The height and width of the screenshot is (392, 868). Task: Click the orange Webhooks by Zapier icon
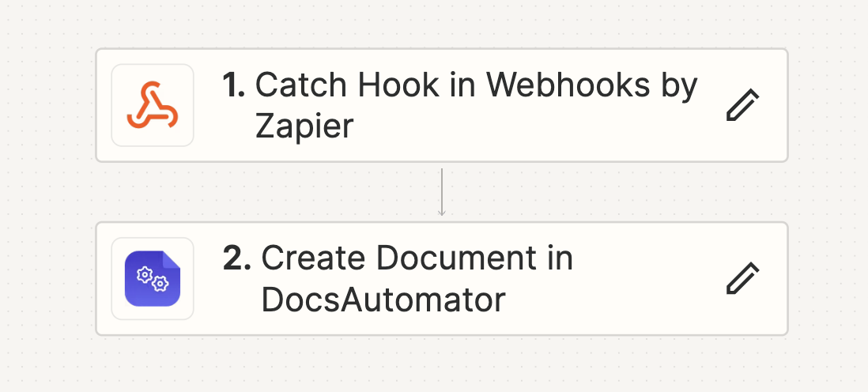153,105
